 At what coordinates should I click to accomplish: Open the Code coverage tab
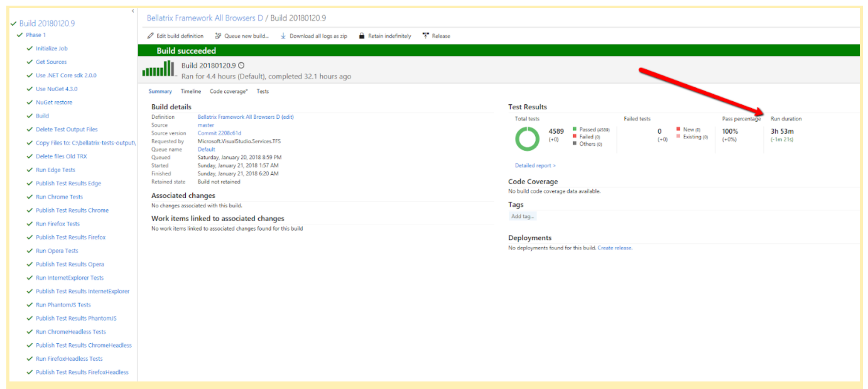click(228, 92)
